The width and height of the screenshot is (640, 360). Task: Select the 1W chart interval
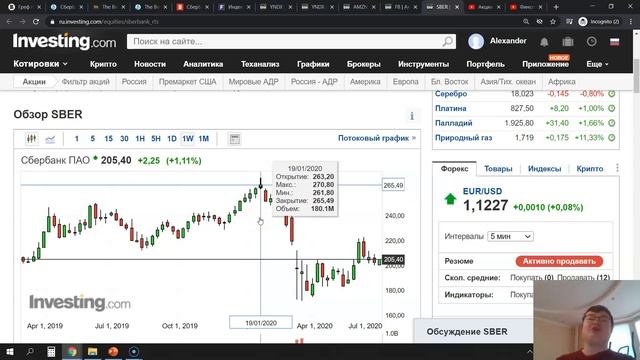[x=188, y=139]
